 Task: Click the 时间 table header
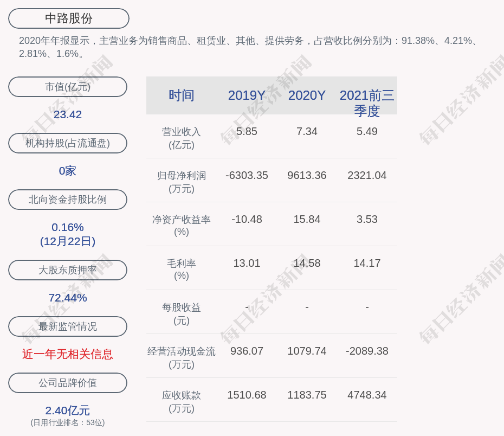coord(182,95)
